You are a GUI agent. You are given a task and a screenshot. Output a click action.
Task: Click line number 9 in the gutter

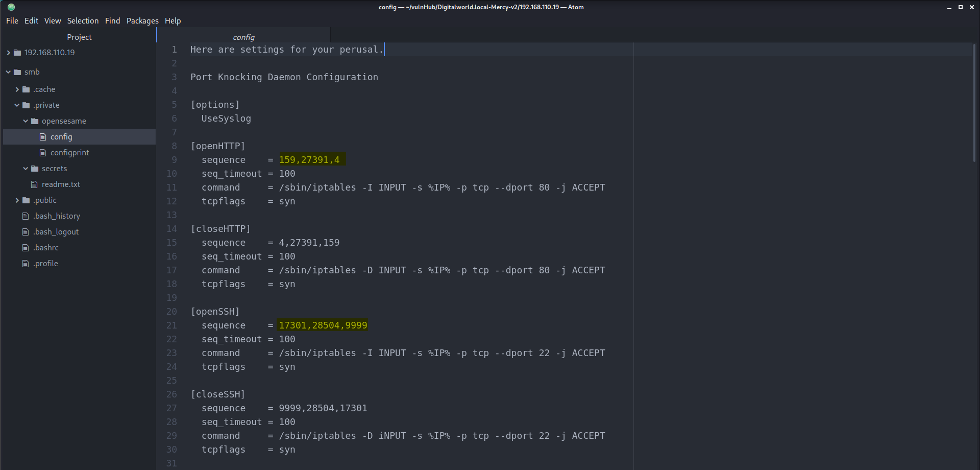click(174, 160)
